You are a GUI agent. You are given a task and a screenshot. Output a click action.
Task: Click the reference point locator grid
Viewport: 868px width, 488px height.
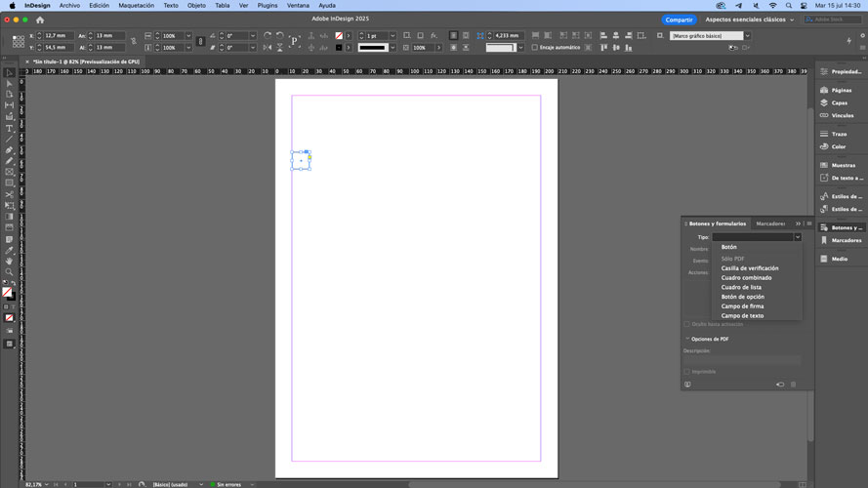(19, 42)
